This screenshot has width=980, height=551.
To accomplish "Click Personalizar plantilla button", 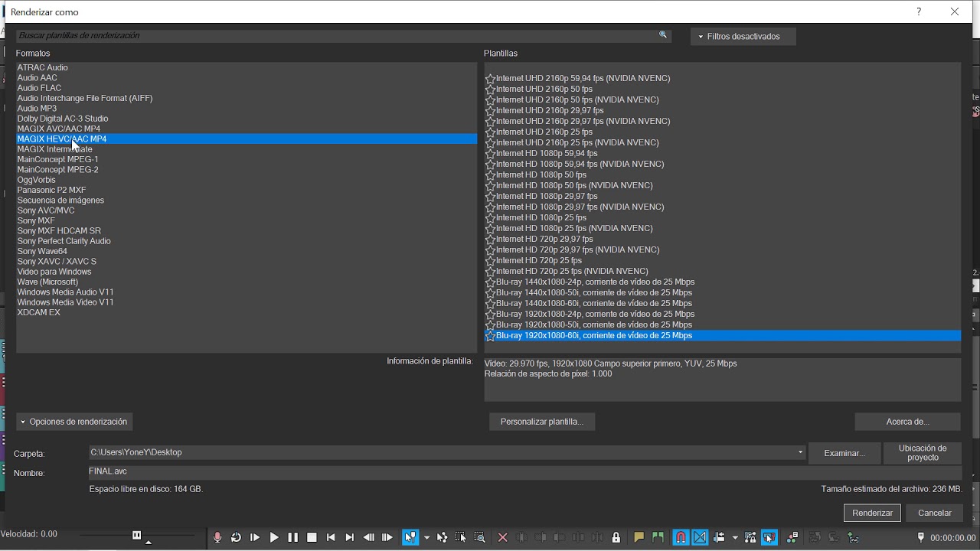I will pos(542,422).
